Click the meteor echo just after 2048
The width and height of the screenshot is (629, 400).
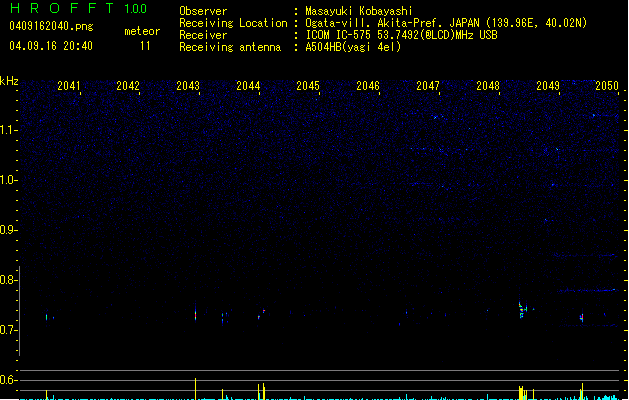(x=522, y=310)
